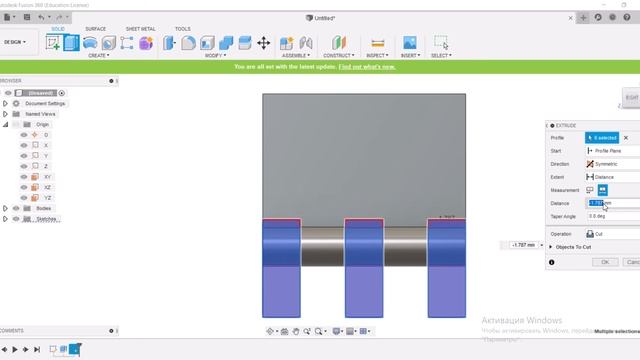Toggle visibility of YZ plane

24,198
